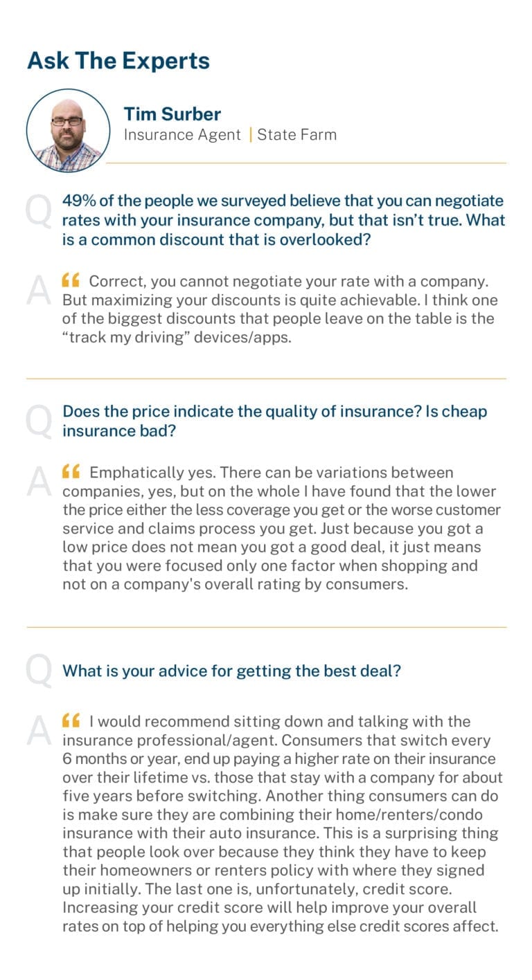
Task: Click the orange quote mark before 'Emphatically'
Action: point(71,472)
